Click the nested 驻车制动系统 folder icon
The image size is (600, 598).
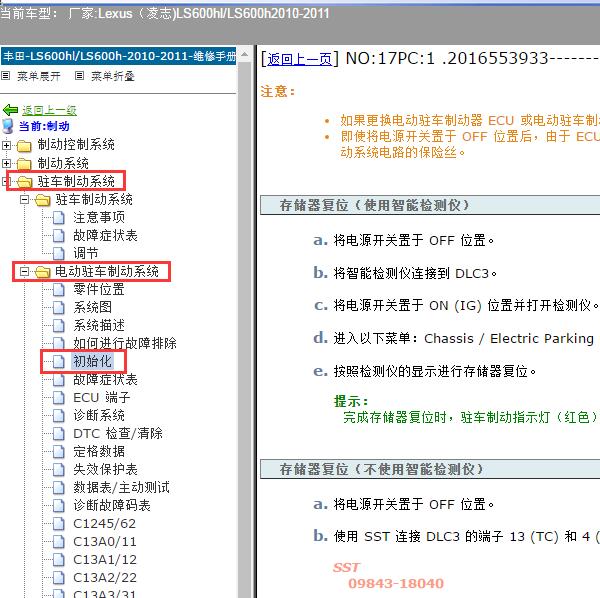[x=42, y=200]
